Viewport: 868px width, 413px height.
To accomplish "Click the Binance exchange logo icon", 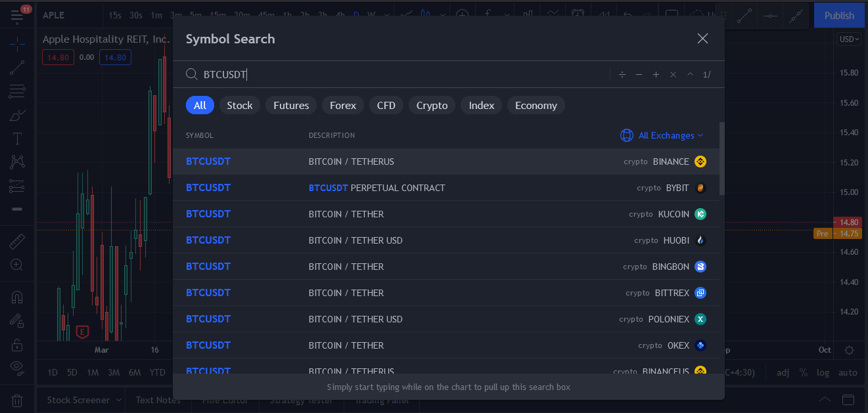I will 700,162.
